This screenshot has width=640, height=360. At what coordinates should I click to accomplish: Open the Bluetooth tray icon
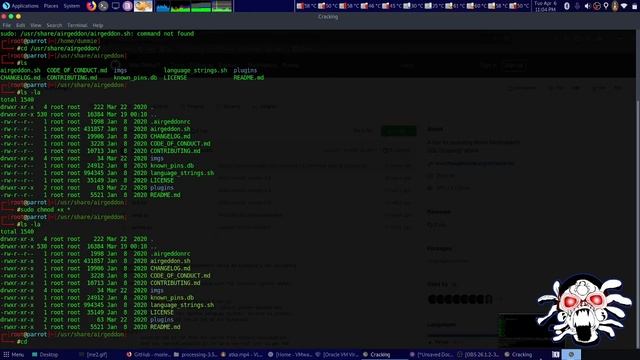pos(567,6)
